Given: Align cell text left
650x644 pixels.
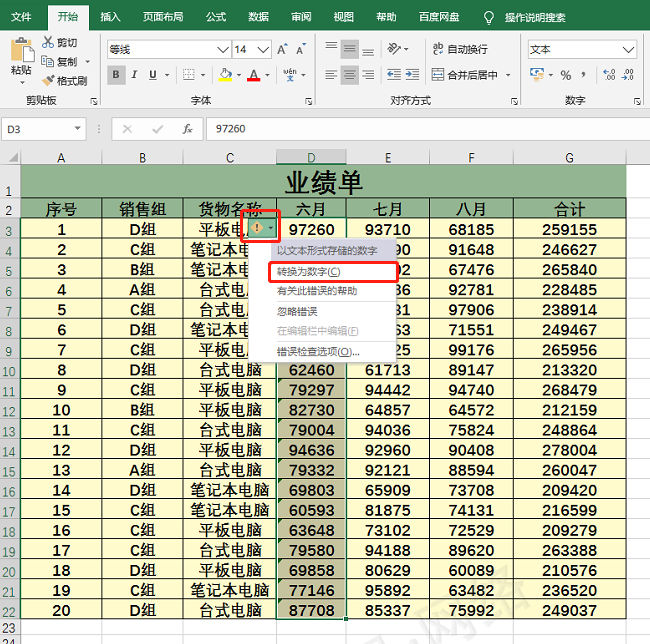Looking at the screenshot, I should [331, 75].
